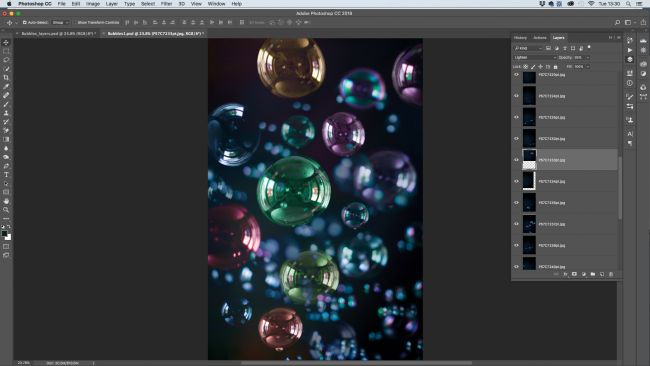Open Auto-Select Group dropdown in options bar
The width and height of the screenshot is (650, 366).
coord(61,22)
